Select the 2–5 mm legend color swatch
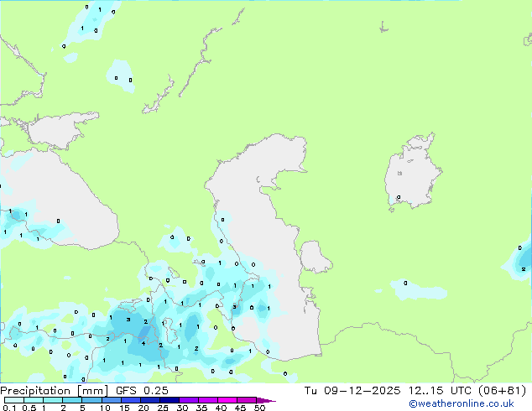The height and width of the screenshot is (411, 532). tap(72, 400)
